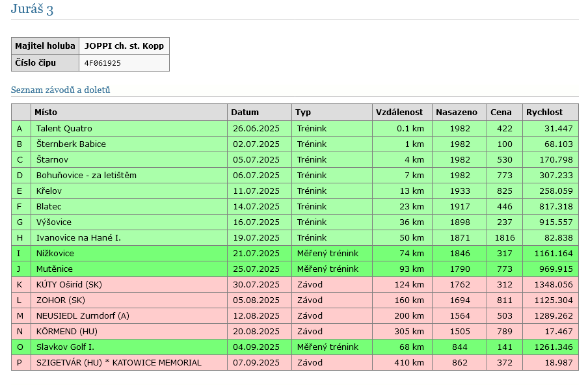
Task: Click the Nasazeno column header
Action: 457,113
